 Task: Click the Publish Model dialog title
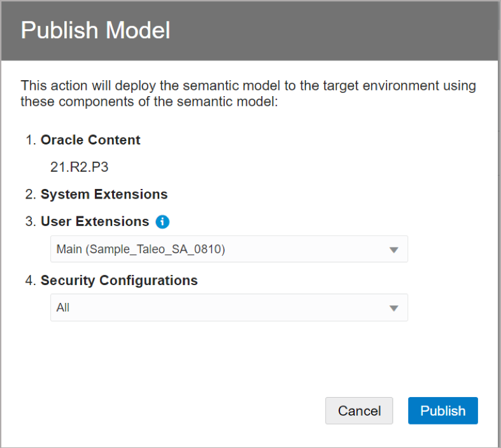pyautogui.click(x=95, y=31)
